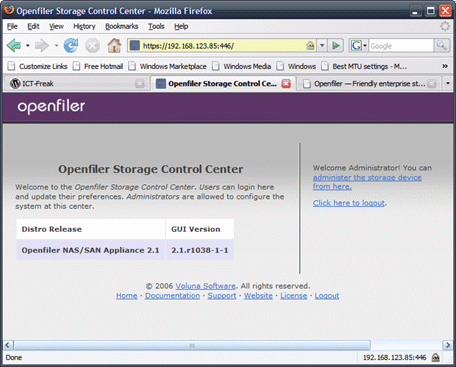
Task: Click the Google search box
Action: [401, 45]
